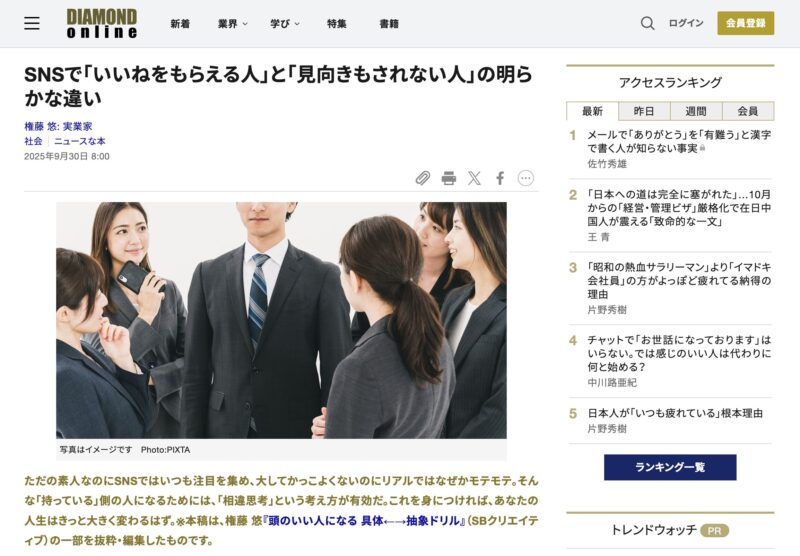Share the article on X
Screen dimensions: 800x556
(474, 178)
